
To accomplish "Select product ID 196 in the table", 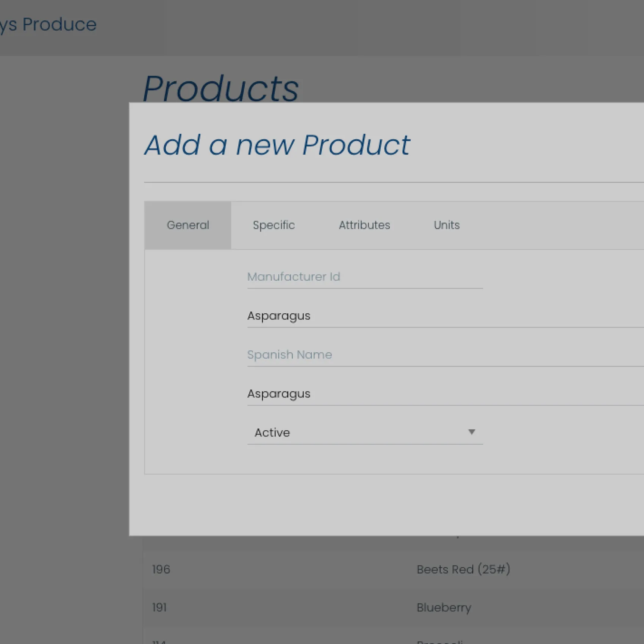I will tap(161, 569).
